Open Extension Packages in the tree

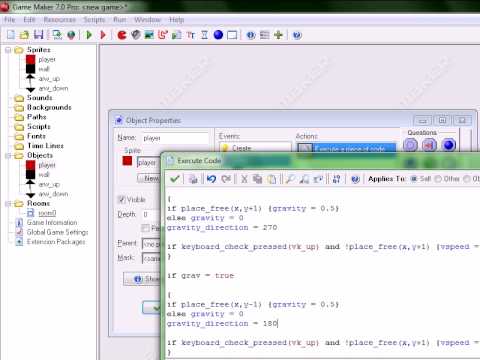(x=56, y=242)
